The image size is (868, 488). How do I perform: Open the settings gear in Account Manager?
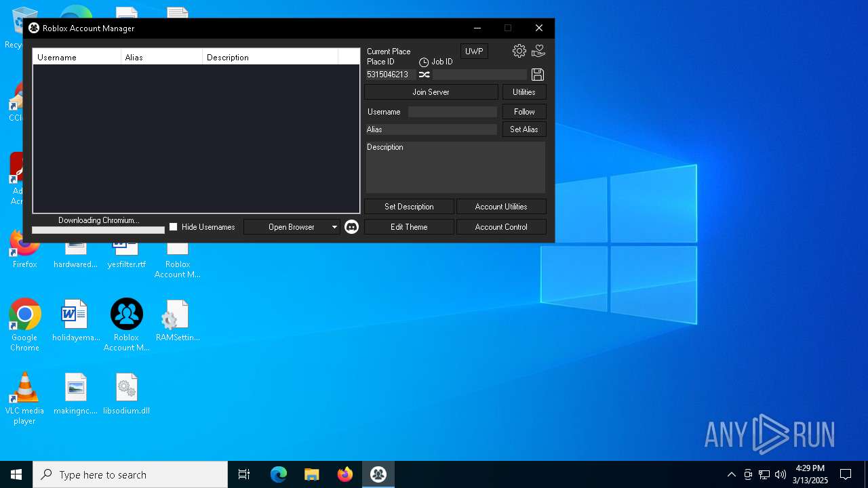[x=519, y=51]
